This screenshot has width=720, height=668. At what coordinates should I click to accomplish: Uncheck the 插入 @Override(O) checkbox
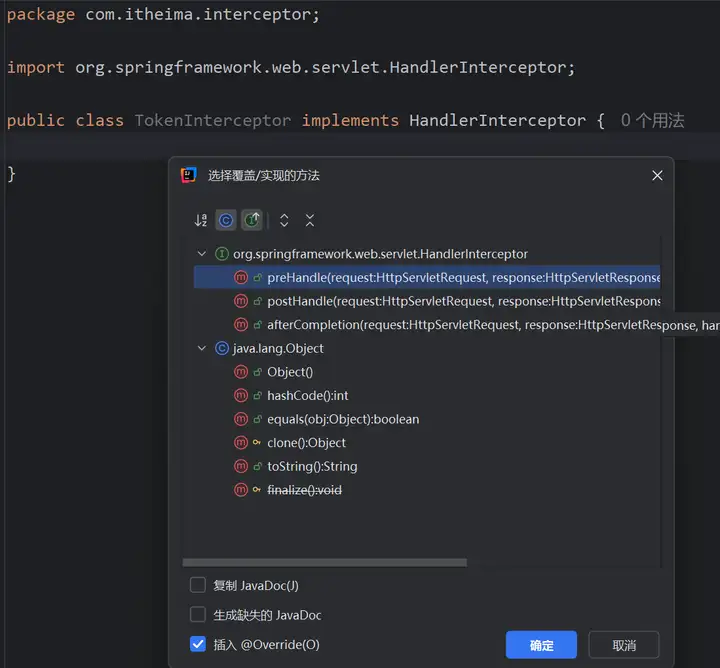pos(198,645)
